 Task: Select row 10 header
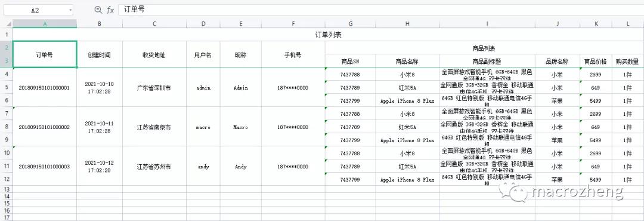(7, 153)
